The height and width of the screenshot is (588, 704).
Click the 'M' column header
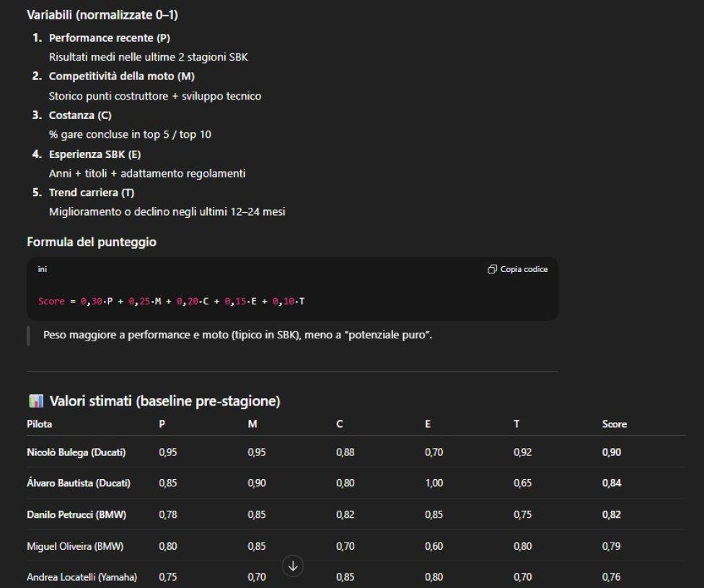(252, 424)
